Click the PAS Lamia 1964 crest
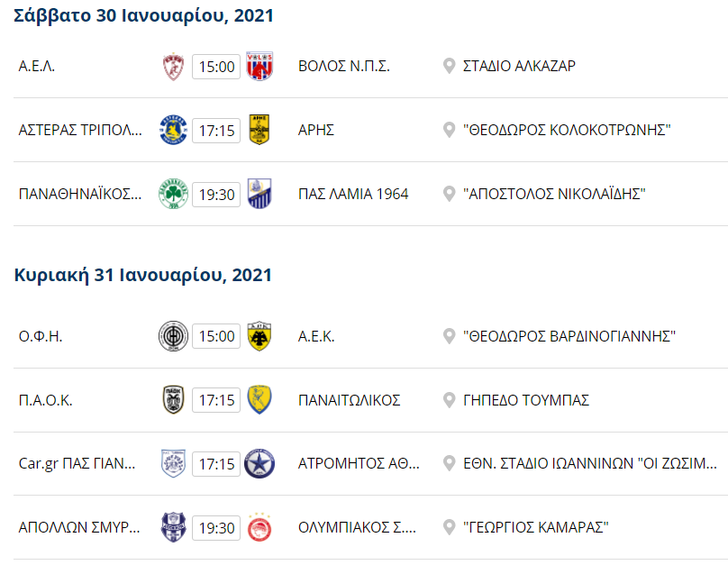Screen dimensions: 728x565 point(259,195)
